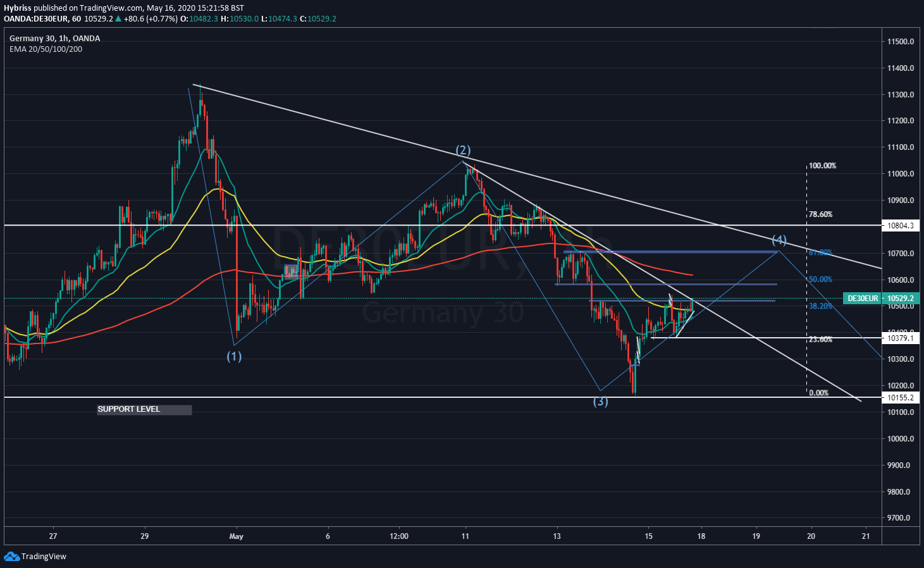Click the 38.20% Fibonacci level label
This screenshot has height=568, width=924.
(x=820, y=306)
